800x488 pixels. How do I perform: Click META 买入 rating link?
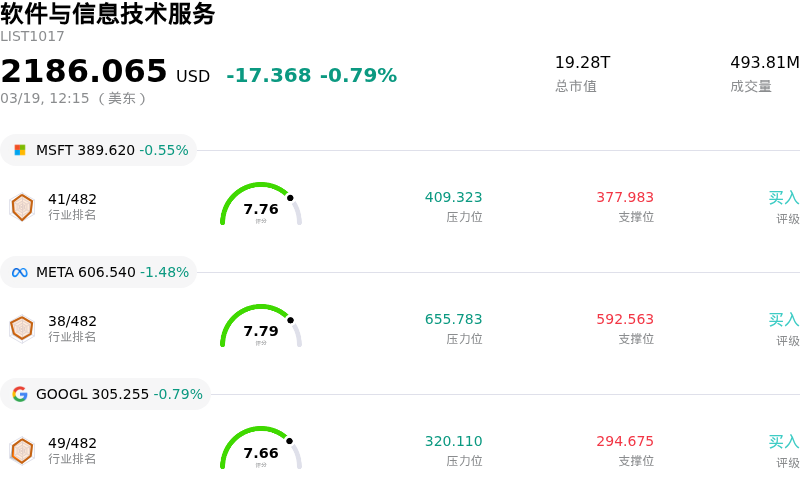[x=783, y=320]
